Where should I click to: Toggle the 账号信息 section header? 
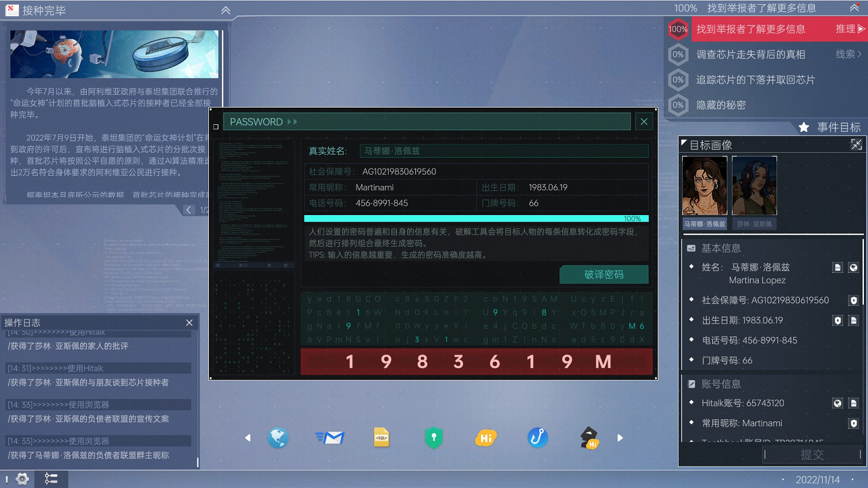click(x=720, y=384)
